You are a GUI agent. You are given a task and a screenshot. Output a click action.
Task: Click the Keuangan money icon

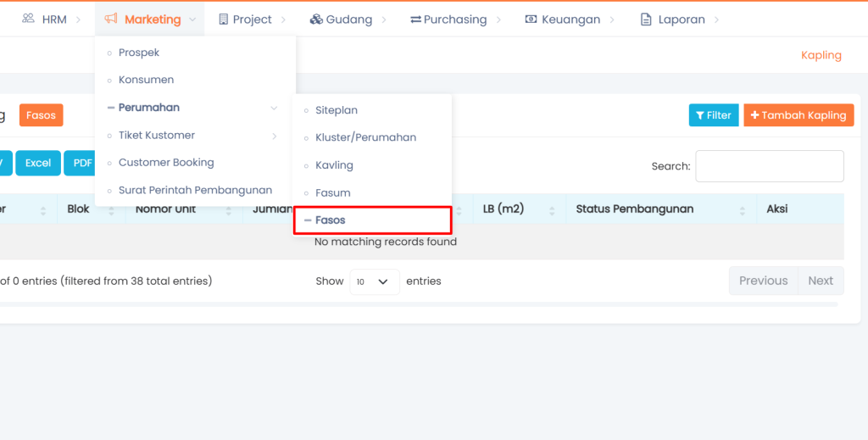531,19
